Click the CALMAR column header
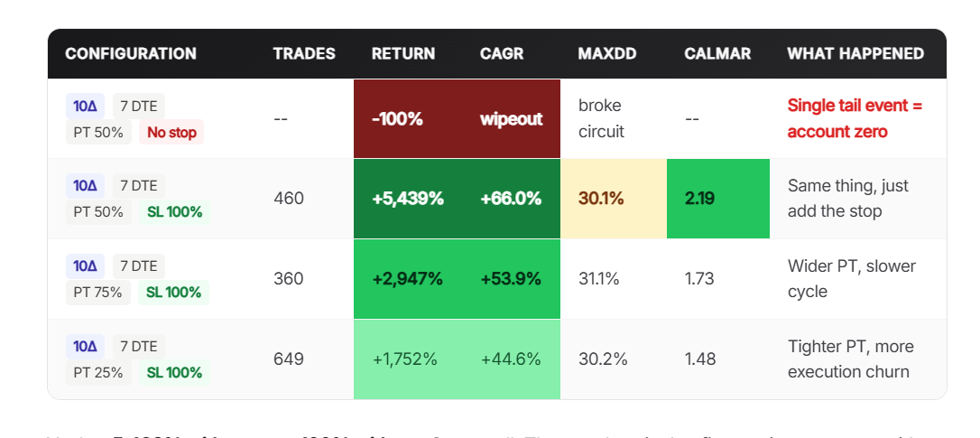This screenshot has height=438, width=980. click(x=717, y=53)
